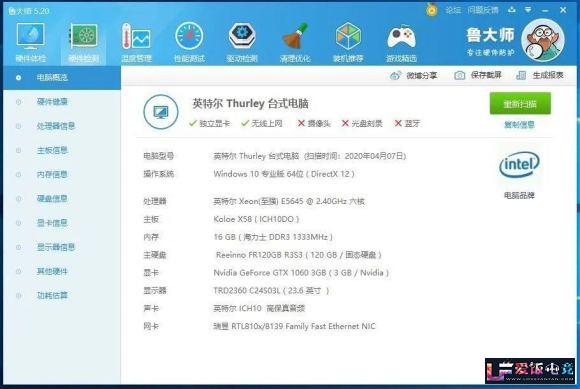Click the 16 GB DDR3 1333MHz memory value

273,237
